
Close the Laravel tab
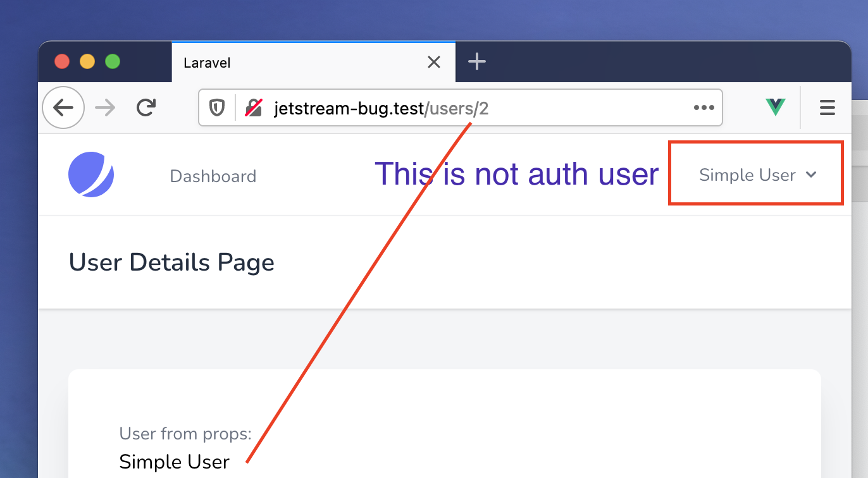tap(433, 62)
